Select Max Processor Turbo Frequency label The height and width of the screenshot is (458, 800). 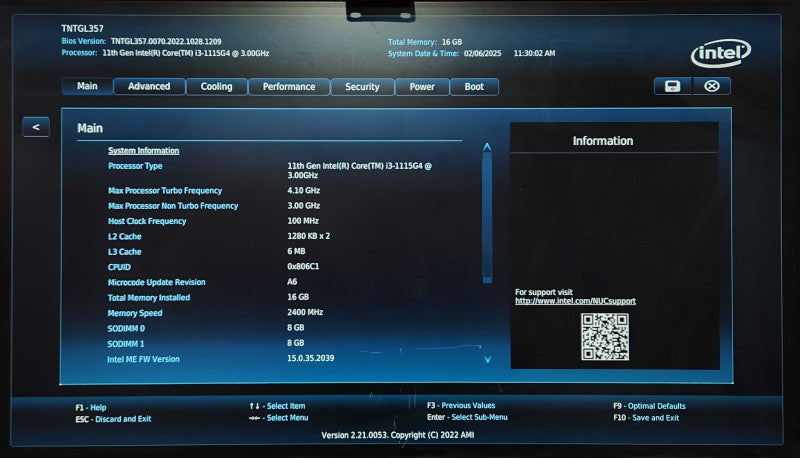tap(165, 190)
